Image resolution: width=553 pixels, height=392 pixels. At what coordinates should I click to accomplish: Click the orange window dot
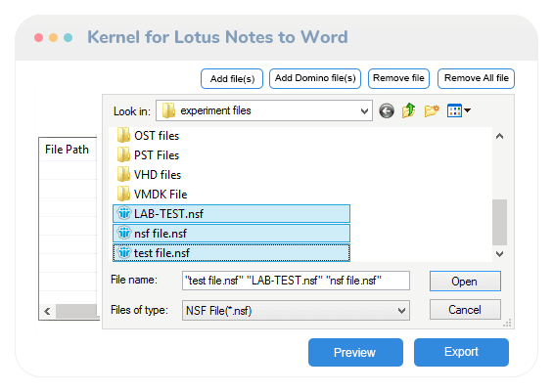(53, 38)
